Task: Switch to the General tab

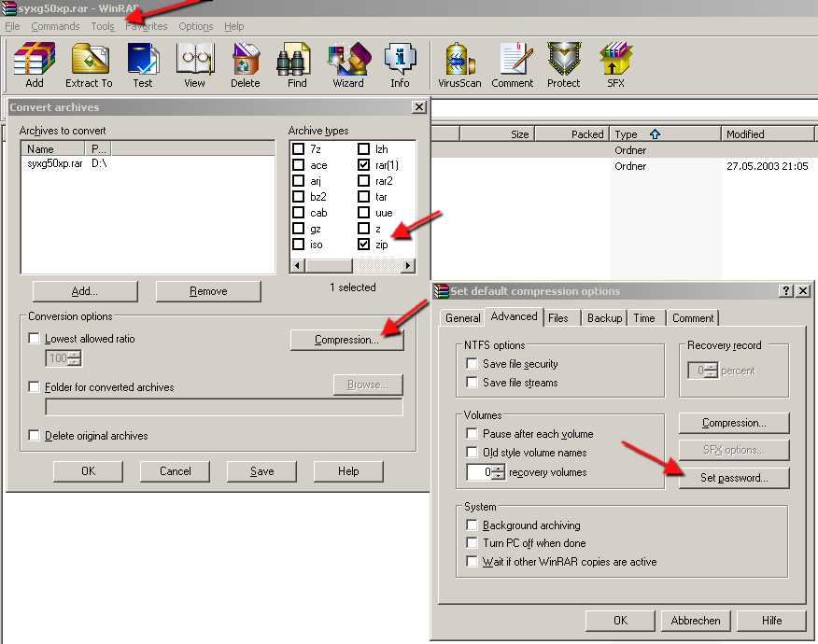Action: point(463,318)
